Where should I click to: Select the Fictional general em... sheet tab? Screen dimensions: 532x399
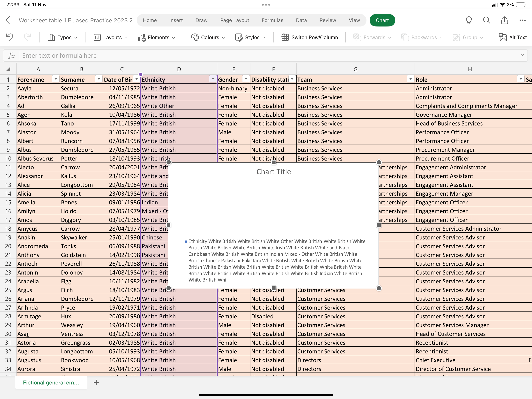51,382
